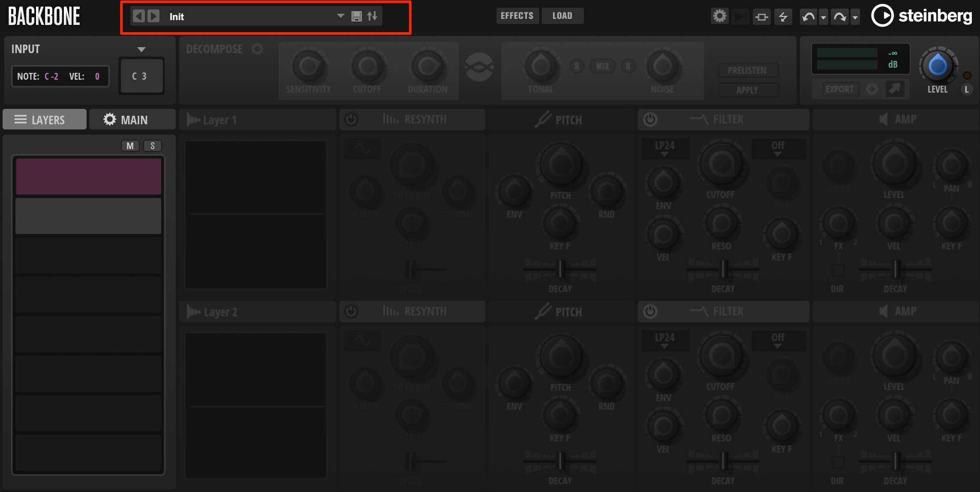Click the Layer 1 sine wave selector
This screenshot has height=492, width=980.
tap(363, 149)
